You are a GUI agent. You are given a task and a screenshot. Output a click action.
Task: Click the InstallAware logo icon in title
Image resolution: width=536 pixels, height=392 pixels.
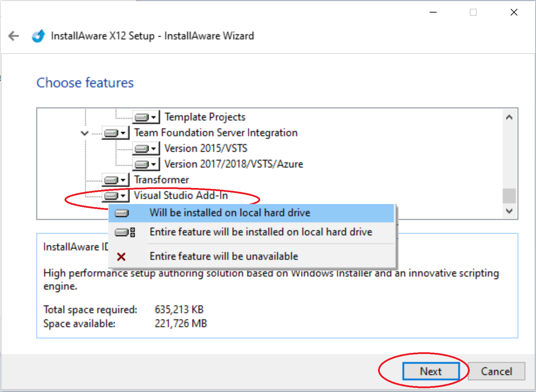[x=38, y=36]
